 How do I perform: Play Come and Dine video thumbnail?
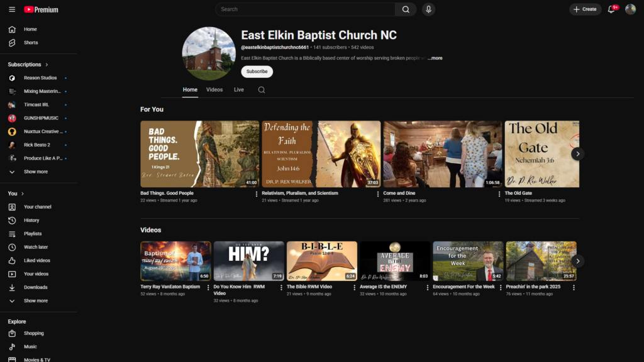click(x=443, y=154)
